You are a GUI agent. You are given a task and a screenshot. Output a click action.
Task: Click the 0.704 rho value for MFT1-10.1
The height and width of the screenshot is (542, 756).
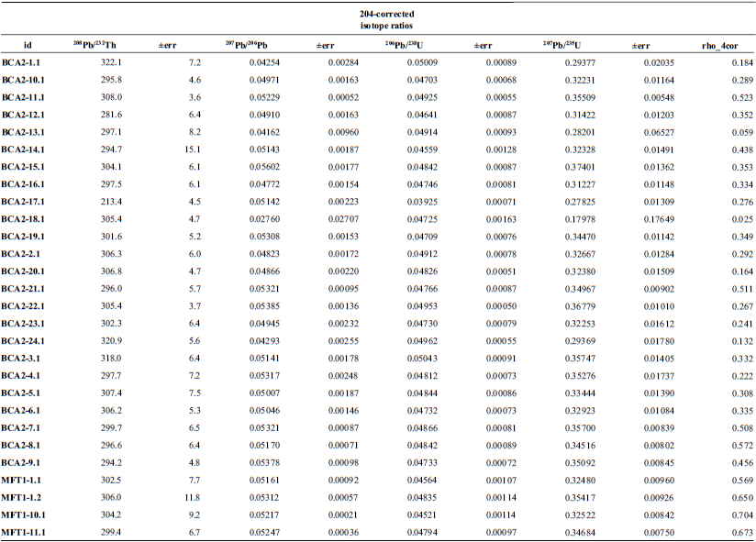pyautogui.click(x=729, y=515)
